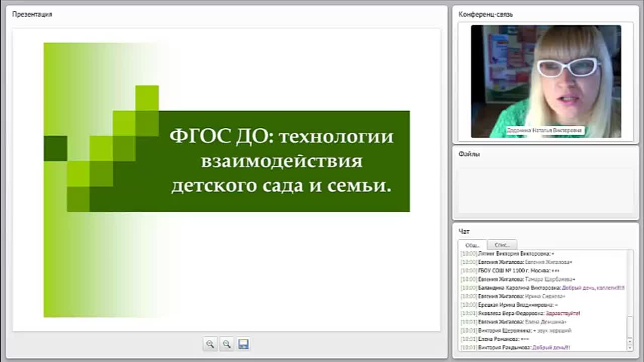Select chat message from ГБОУ СОШ № 1100
This screenshot has width=644, height=362.
[510, 270]
